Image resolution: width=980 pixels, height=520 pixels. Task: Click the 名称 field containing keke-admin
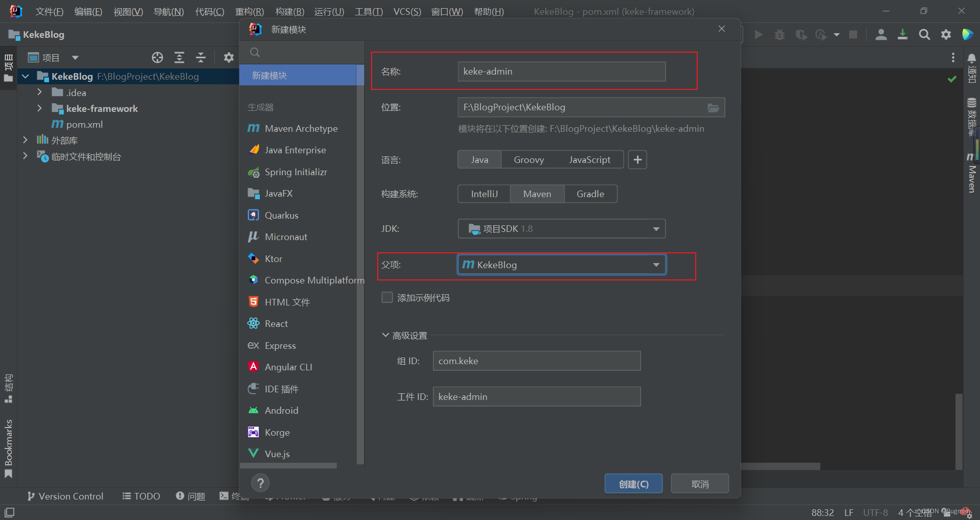[x=561, y=72]
